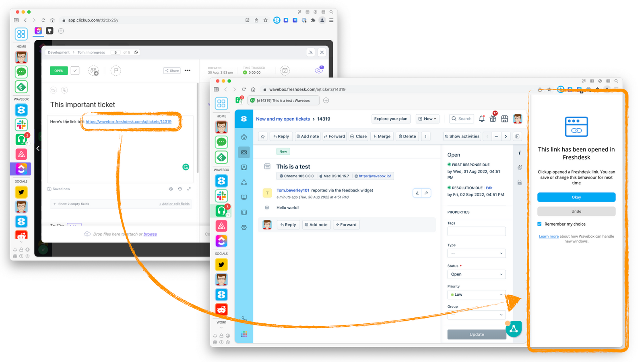Open the New dropdown in Freshdesk header
This screenshot has height=362, width=644.
click(x=427, y=119)
